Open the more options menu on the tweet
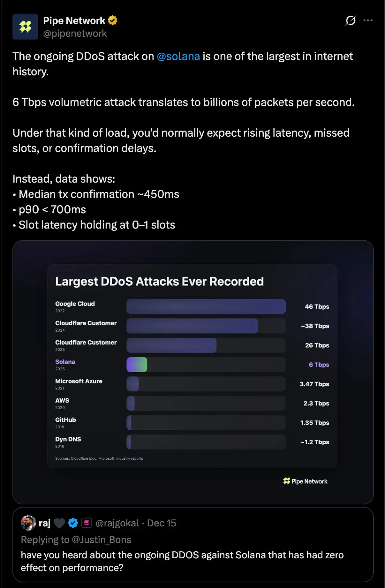This screenshot has width=385, height=588. pos(368,20)
